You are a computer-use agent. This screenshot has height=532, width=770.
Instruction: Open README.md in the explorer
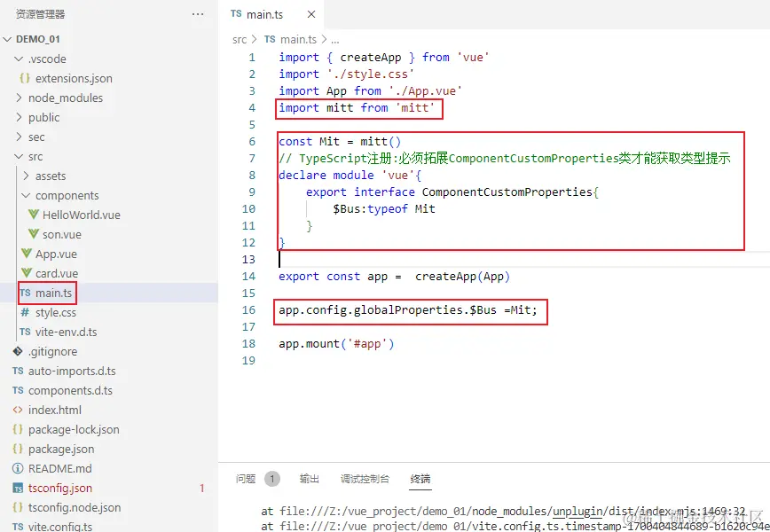[60, 469]
